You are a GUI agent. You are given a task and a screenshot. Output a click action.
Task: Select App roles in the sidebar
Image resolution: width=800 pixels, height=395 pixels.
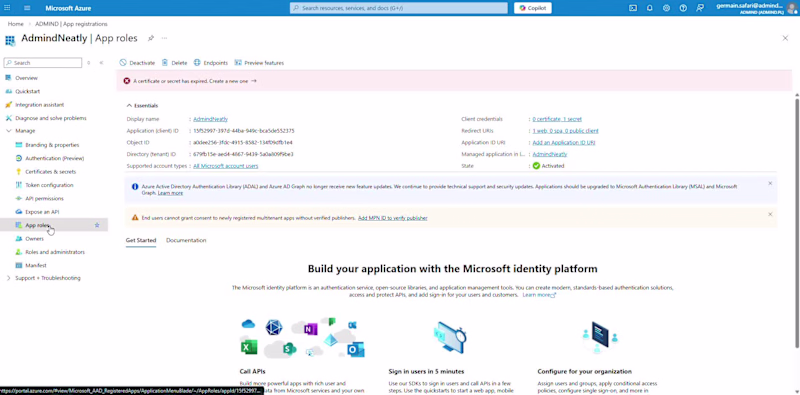[37, 225]
